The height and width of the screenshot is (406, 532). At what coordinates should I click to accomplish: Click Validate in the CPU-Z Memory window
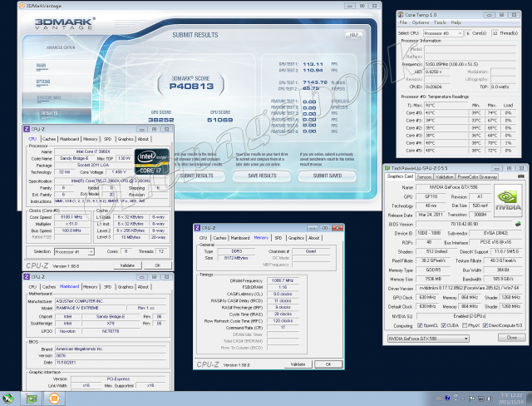click(x=298, y=364)
